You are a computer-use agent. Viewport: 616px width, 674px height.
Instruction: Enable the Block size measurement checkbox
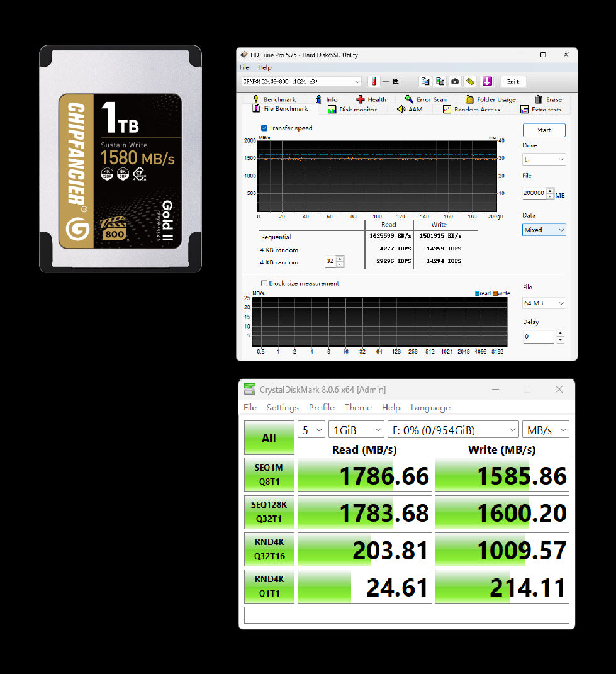pyautogui.click(x=264, y=283)
